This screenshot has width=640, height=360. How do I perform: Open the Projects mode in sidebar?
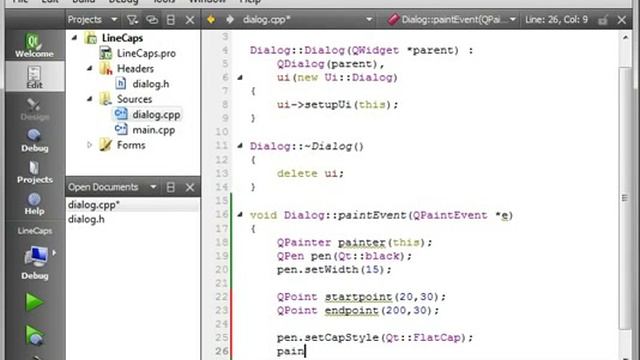[34, 172]
